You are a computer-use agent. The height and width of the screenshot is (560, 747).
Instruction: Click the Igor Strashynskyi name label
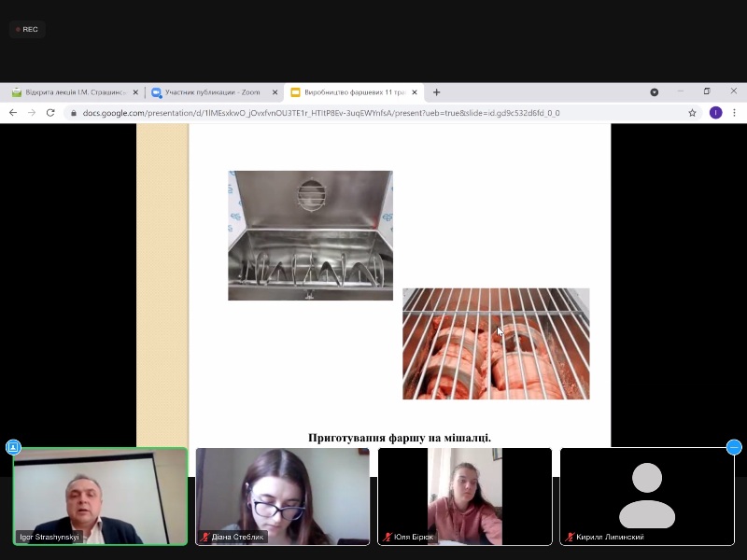[49, 537]
